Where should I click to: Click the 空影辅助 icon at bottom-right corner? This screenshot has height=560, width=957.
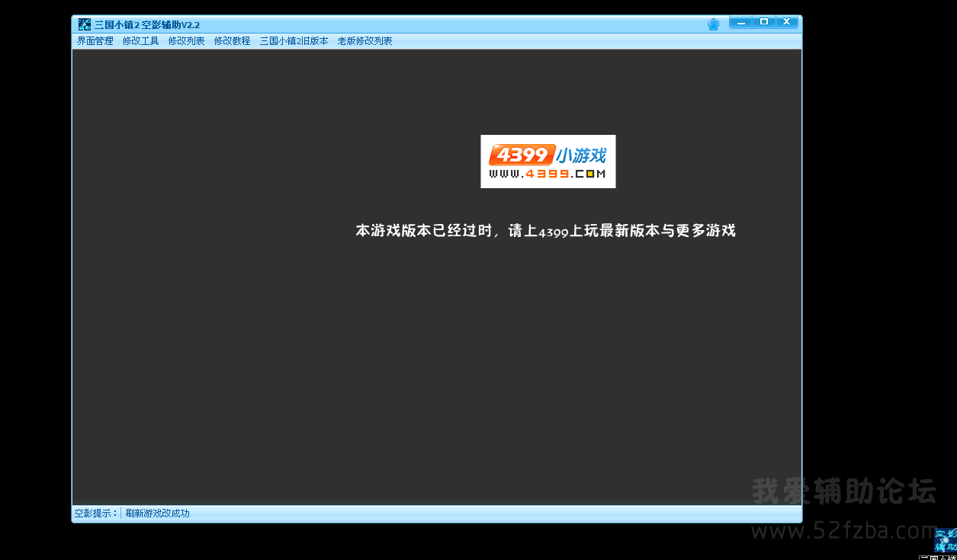(x=946, y=541)
